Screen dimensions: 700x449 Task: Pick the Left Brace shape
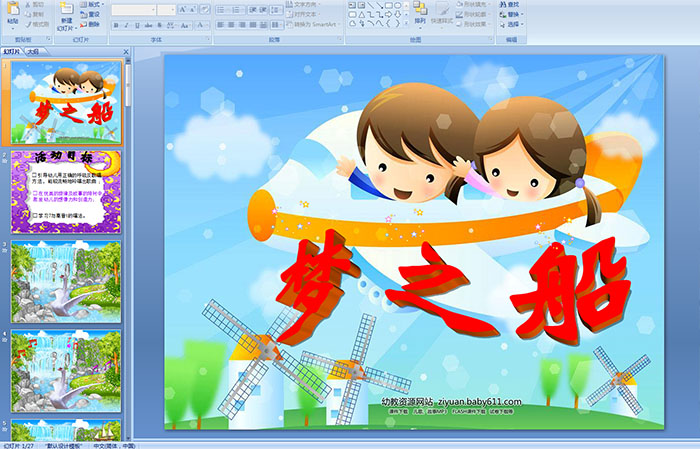tap(388, 23)
